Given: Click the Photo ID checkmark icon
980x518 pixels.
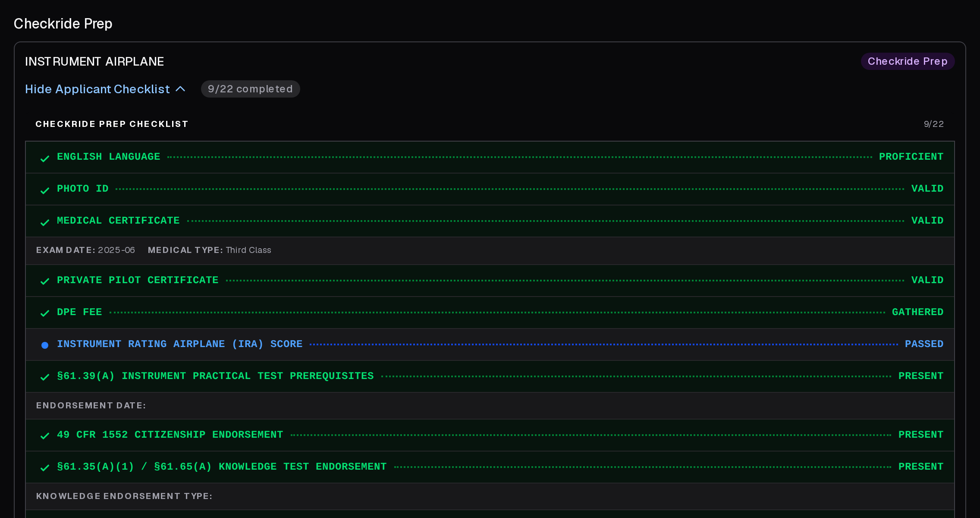Looking at the screenshot, I should pos(45,190).
